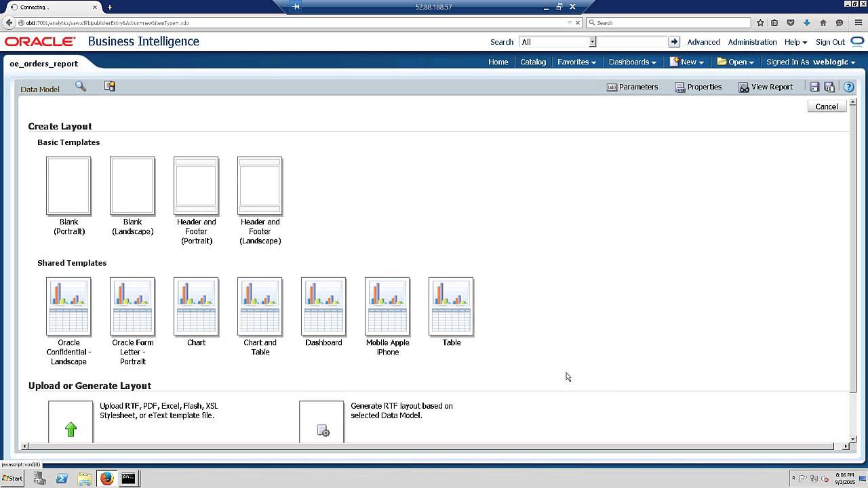Open the blue Help question mark icon
Image resolution: width=868 pixels, height=488 pixels.
coord(848,87)
